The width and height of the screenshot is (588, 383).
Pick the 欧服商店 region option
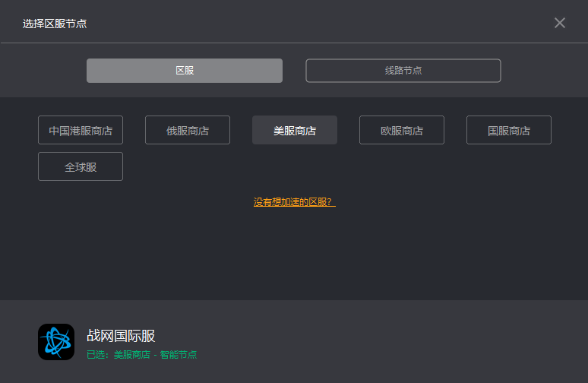(402, 130)
